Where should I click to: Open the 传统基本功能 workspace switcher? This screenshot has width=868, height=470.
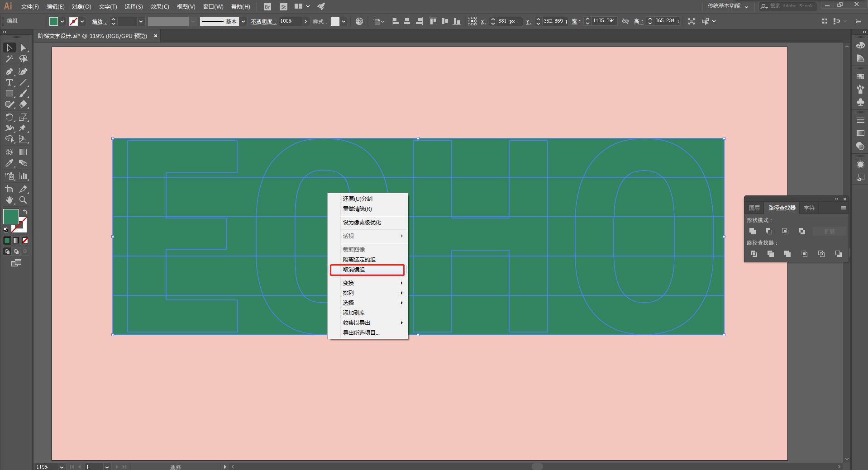pos(728,6)
